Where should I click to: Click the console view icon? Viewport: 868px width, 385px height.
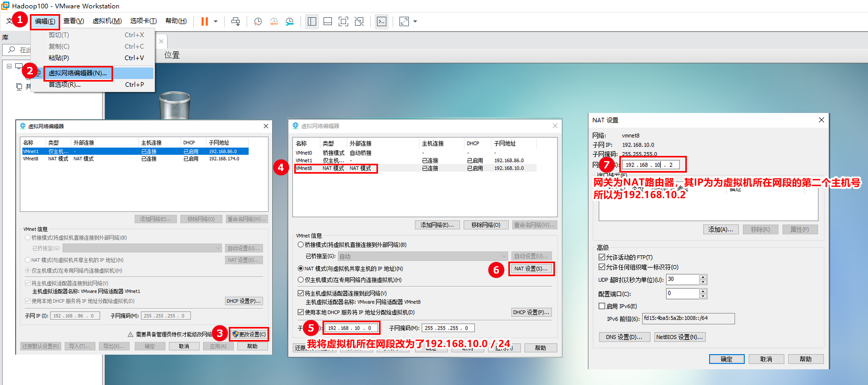pos(382,21)
